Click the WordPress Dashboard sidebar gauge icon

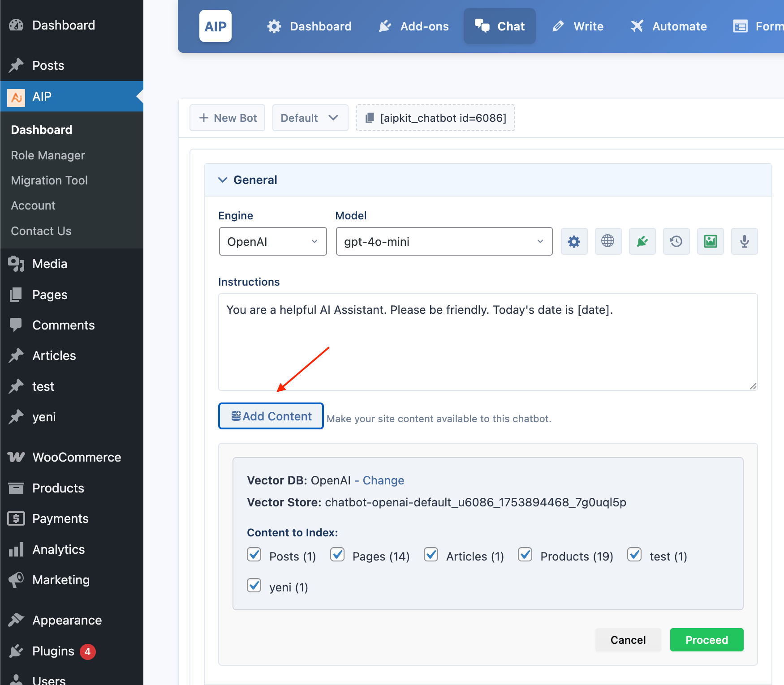pyautogui.click(x=16, y=25)
